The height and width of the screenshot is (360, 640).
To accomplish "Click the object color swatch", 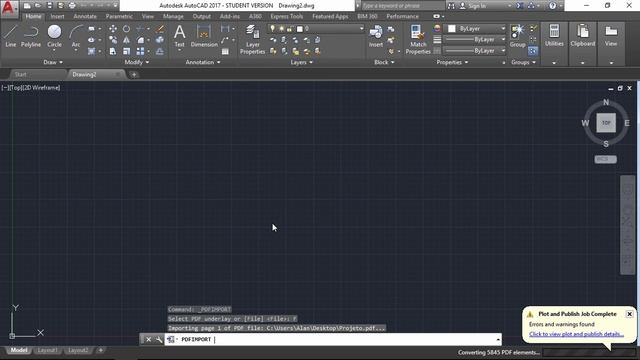I will click(x=451, y=29).
